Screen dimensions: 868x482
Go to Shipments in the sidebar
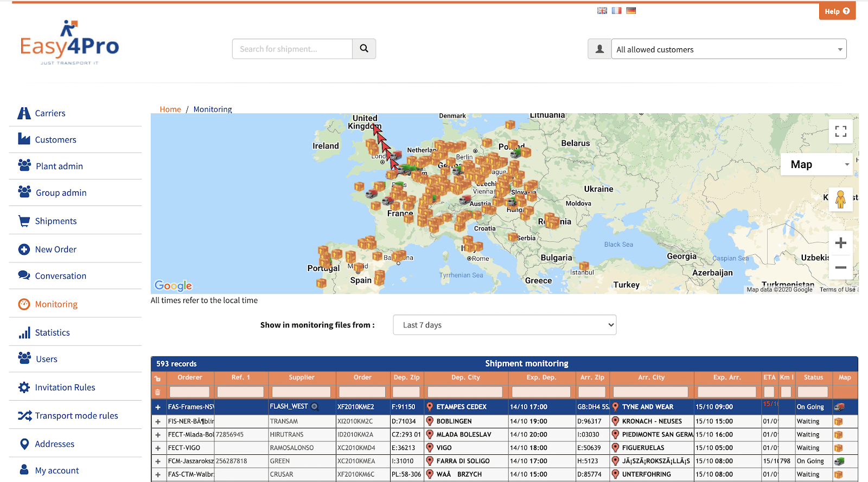[x=55, y=221]
